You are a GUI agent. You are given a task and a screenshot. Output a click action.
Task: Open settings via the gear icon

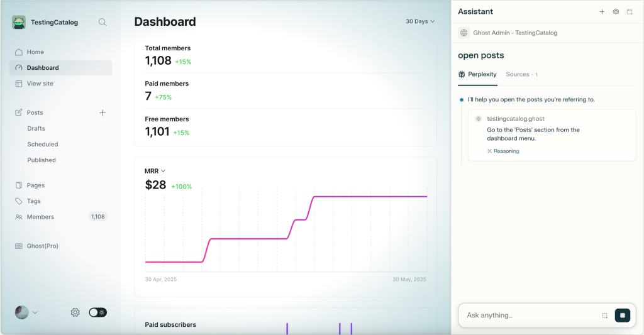(x=75, y=312)
